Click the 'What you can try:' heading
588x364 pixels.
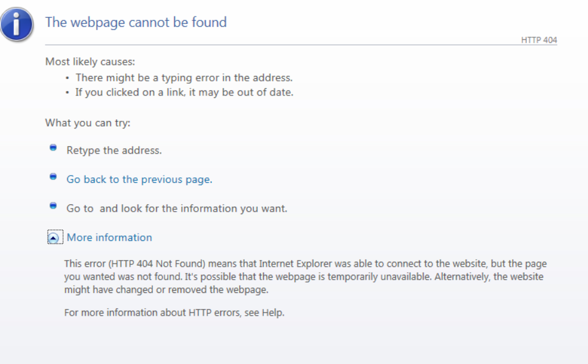click(87, 123)
